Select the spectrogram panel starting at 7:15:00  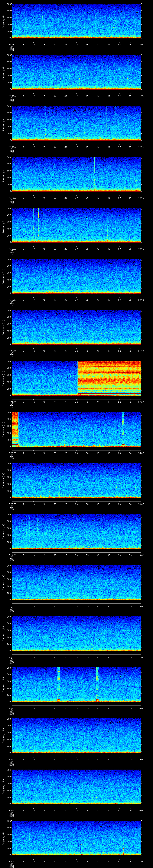77,72
